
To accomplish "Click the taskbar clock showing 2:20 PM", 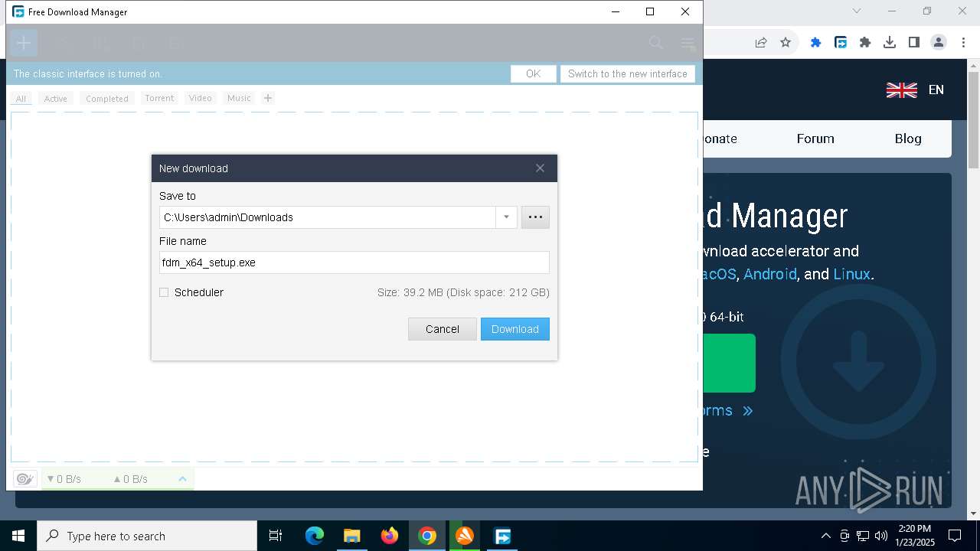I will [914, 536].
